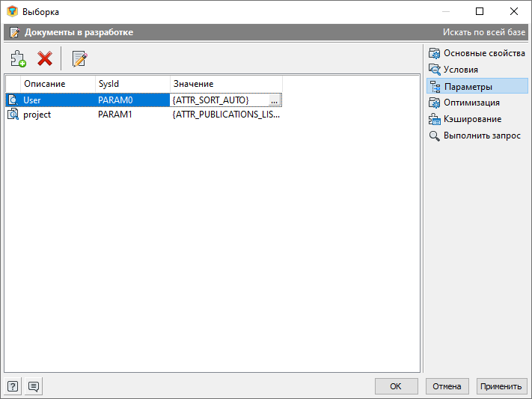Switch to Условия section

pos(460,70)
